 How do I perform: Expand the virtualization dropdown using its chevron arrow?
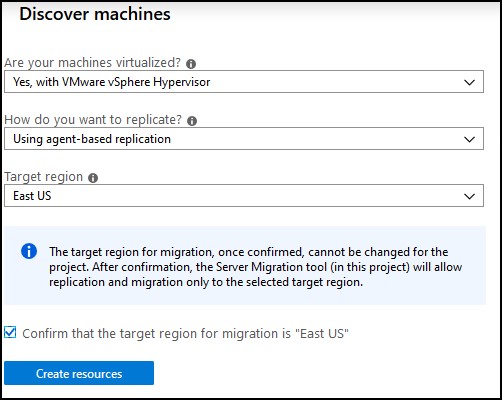pyautogui.click(x=469, y=82)
